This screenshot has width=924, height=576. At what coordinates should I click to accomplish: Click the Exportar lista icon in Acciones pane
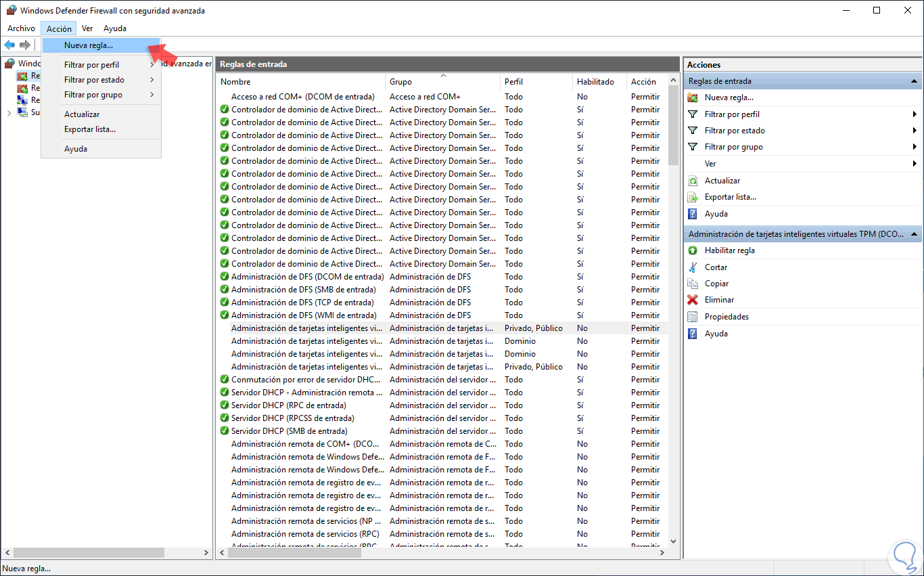pyautogui.click(x=693, y=197)
